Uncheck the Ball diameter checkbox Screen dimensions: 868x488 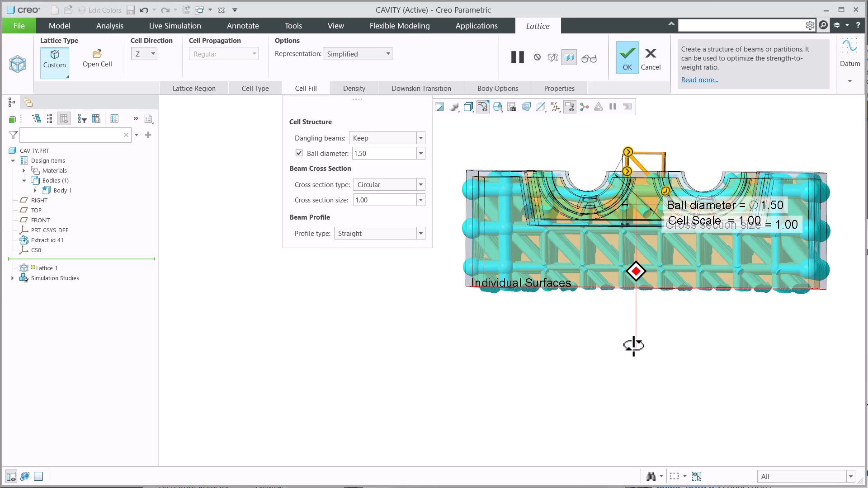tap(299, 153)
